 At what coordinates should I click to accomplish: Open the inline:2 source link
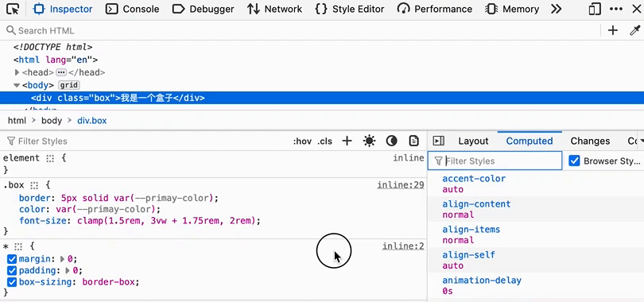point(403,246)
